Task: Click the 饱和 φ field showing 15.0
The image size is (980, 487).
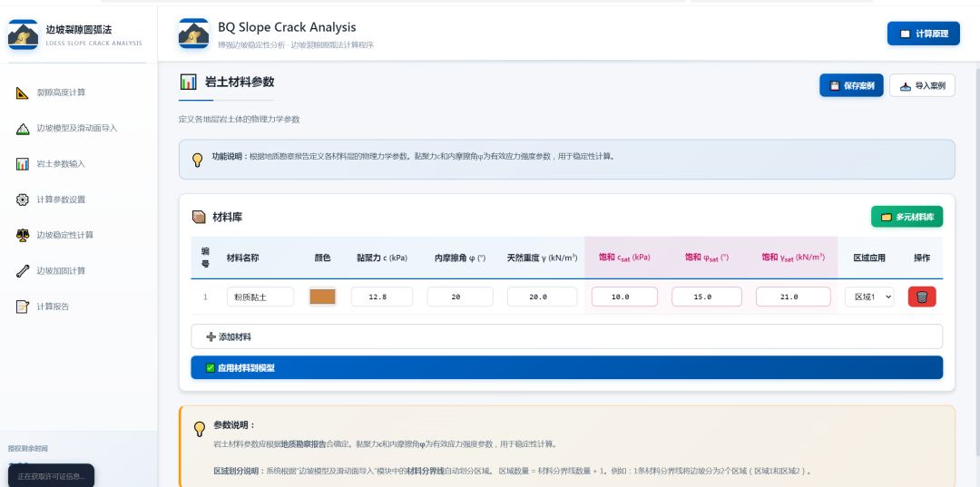Action: pyautogui.click(x=707, y=297)
